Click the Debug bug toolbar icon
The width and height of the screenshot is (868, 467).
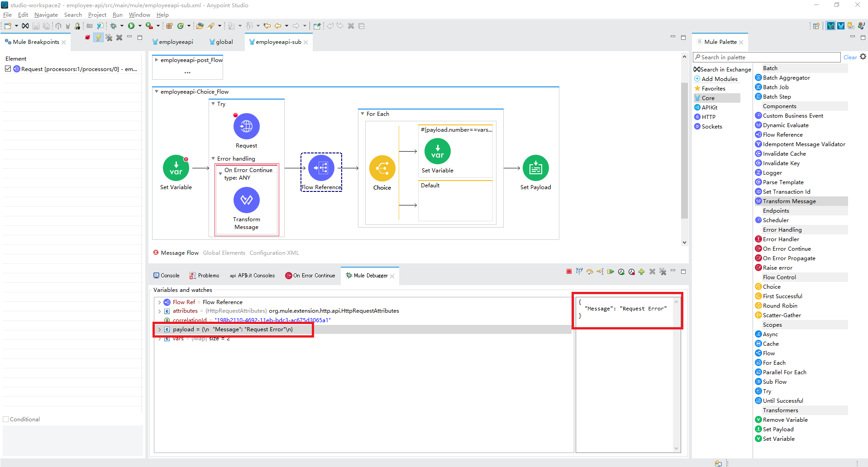114,26
